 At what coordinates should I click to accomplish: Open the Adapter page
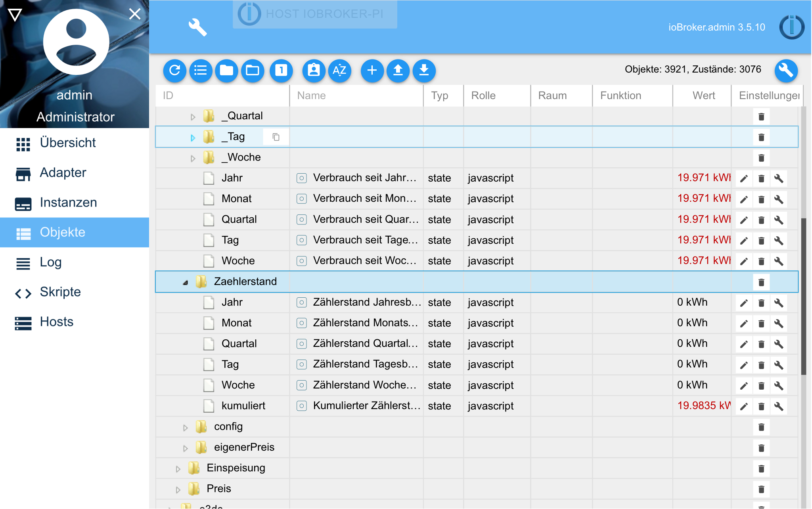pyautogui.click(x=75, y=172)
